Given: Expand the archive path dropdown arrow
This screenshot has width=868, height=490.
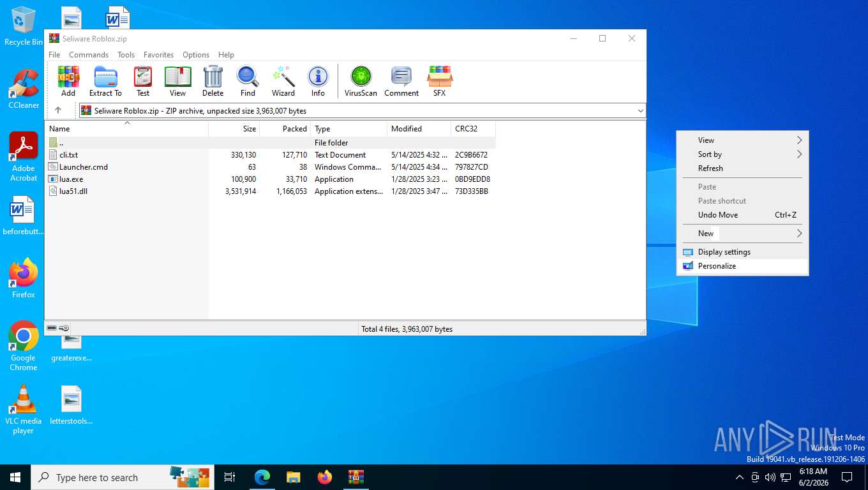Looking at the screenshot, I should click(x=640, y=111).
